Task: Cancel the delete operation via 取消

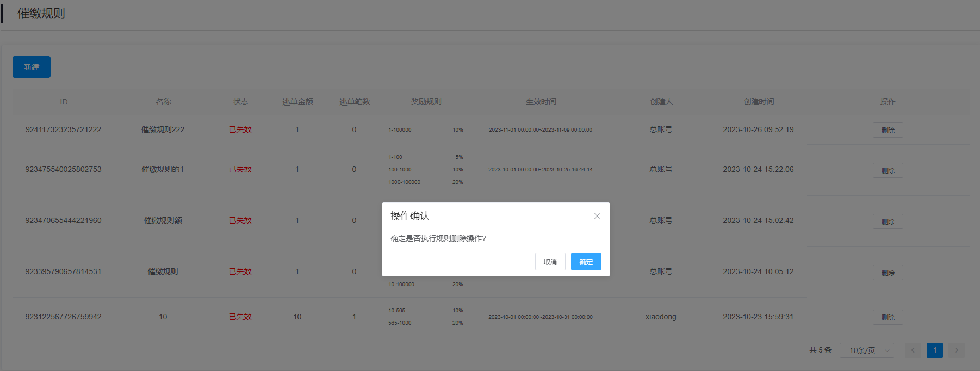Action: point(550,262)
